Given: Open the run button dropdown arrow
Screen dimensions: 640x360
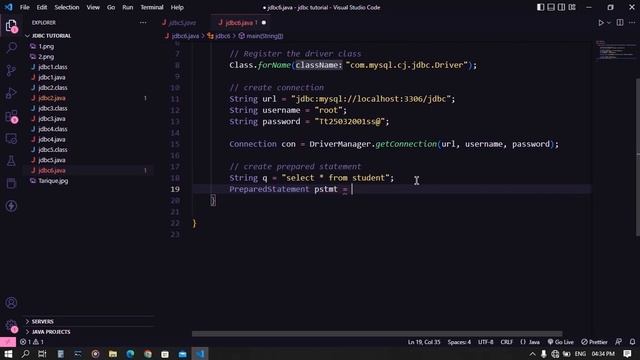Looking at the screenshot, I should tap(609, 23).
